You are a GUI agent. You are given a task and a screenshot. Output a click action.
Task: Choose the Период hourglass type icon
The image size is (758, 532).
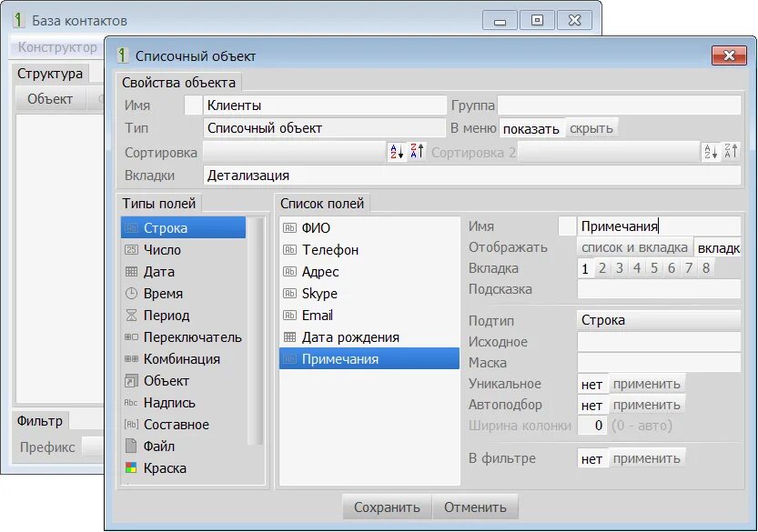(x=131, y=315)
